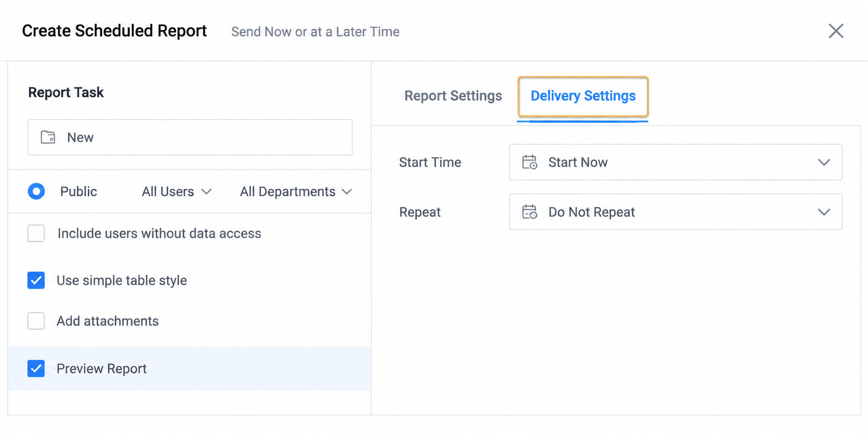This screenshot has width=868, height=434.
Task: Expand the All Departments dropdown
Action: click(x=296, y=192)
